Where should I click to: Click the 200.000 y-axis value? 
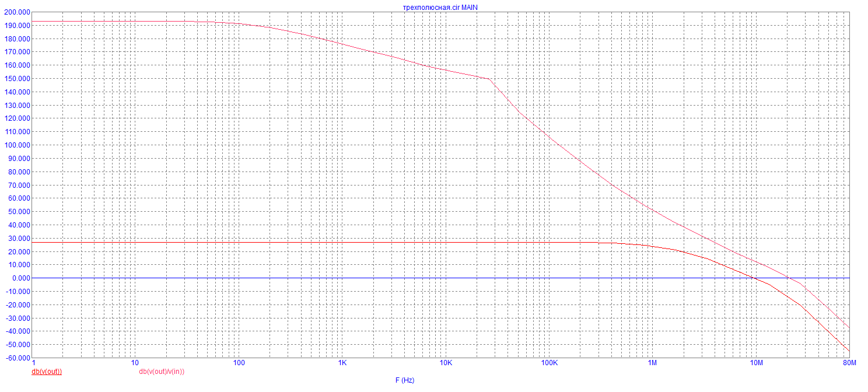18,12
